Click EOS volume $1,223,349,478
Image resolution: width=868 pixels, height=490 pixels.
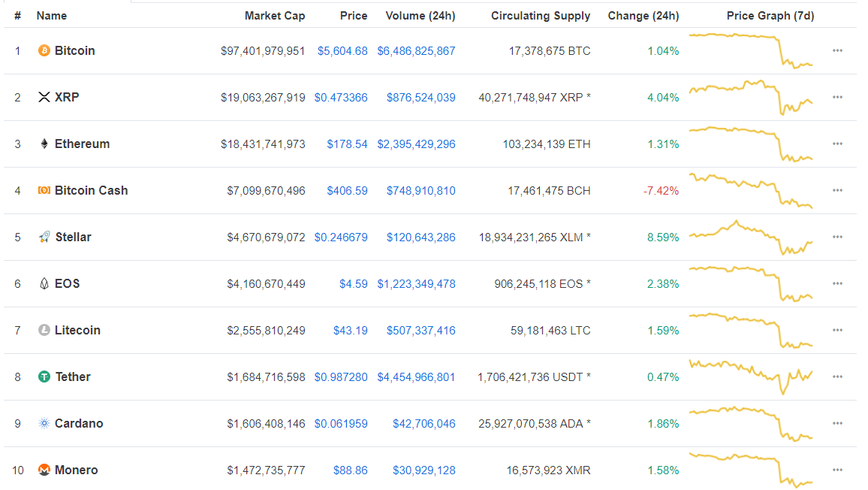pyautogui.click(x=416, y=284)
